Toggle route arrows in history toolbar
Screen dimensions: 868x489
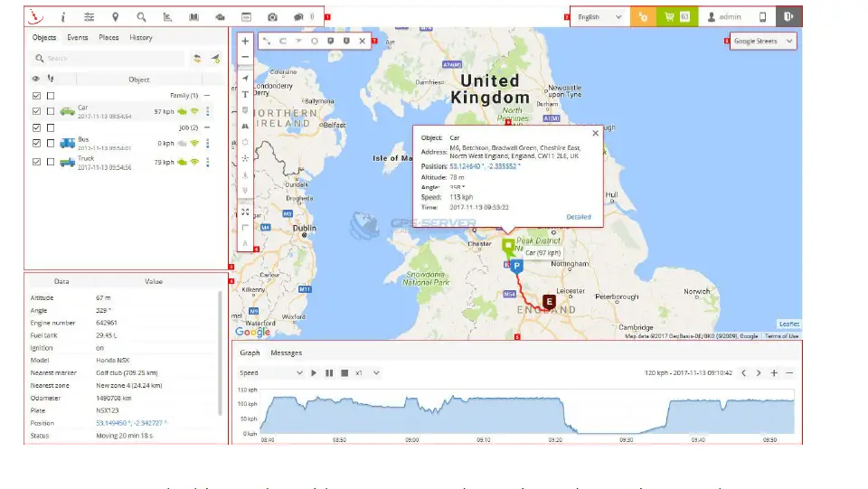(x=298, y=41)
